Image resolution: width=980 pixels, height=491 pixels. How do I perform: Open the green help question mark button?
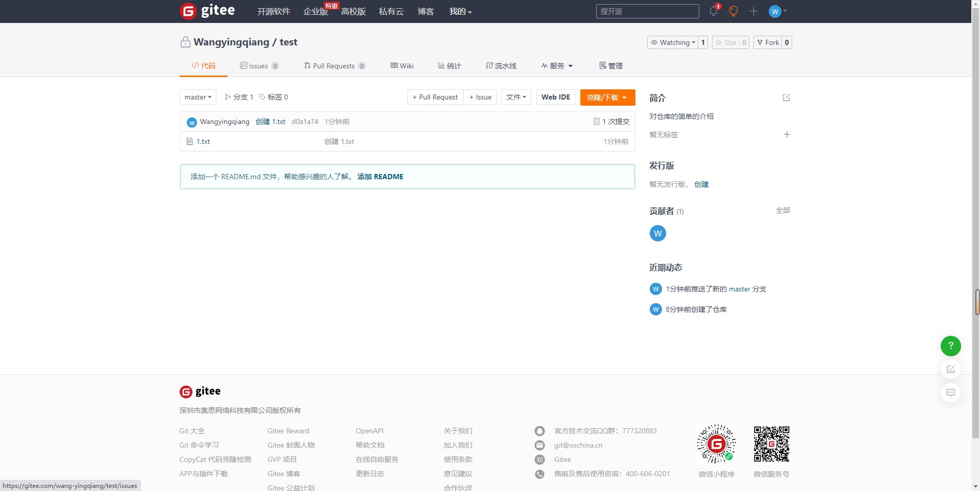tap(950, 346)
